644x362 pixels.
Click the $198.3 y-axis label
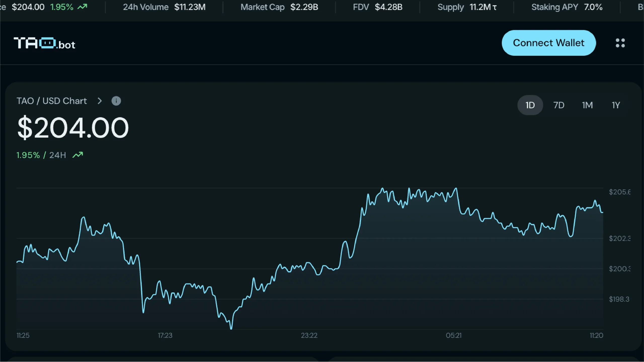pyautogui.click(x=619, y=299)
